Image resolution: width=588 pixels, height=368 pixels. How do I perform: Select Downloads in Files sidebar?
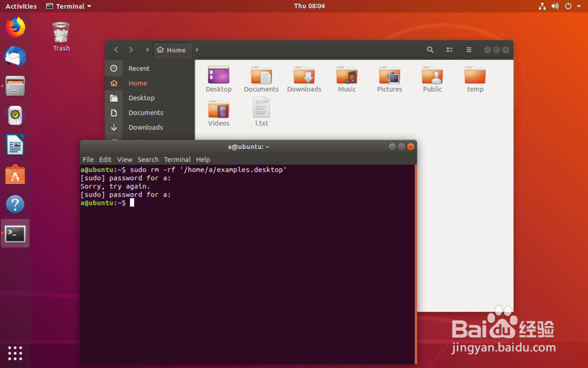tap(150, 127)
